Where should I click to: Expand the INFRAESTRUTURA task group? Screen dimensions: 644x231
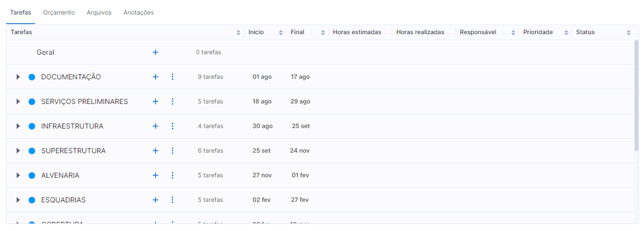pyautogui.click(x=18, y=126)
